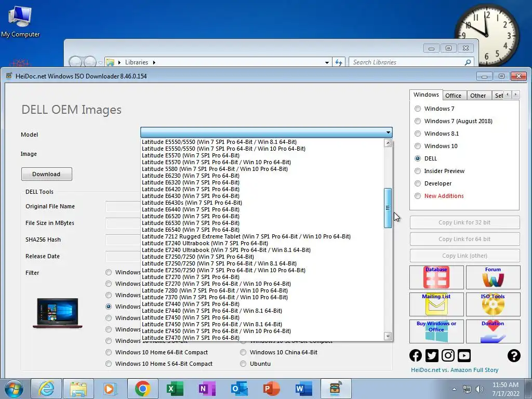Open the YouTube social icon

click(x=464, y=355)
